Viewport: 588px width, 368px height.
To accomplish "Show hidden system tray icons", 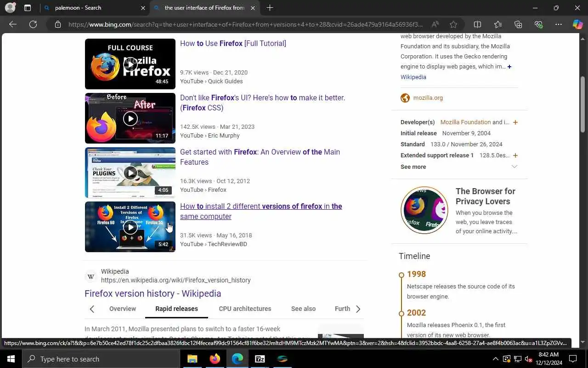I will 495,359.
